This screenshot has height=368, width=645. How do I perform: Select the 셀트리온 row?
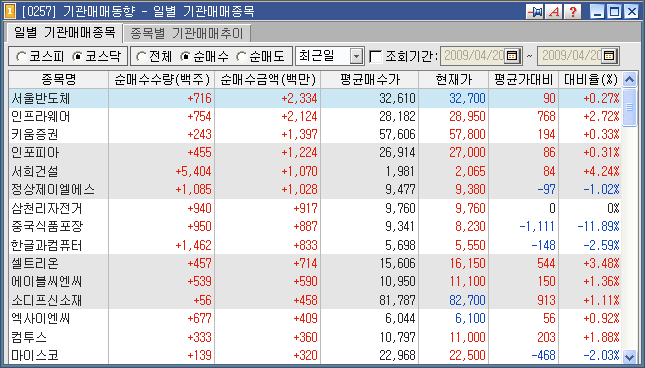tap(315, 263)
